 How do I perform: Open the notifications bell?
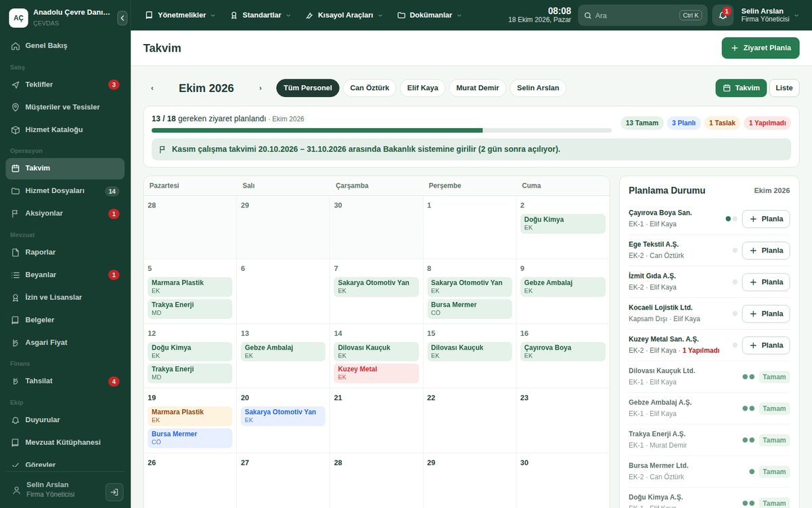pyautogui.click(x=723, y=15)
